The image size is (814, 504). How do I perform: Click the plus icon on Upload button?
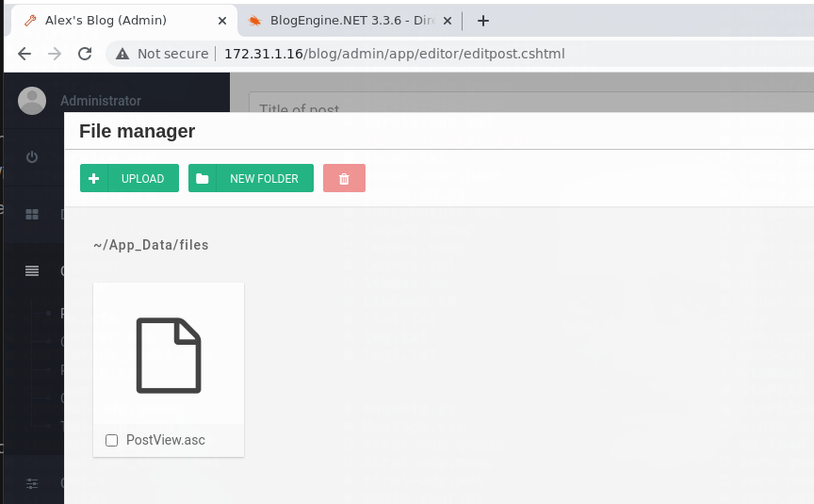point(94,179)
